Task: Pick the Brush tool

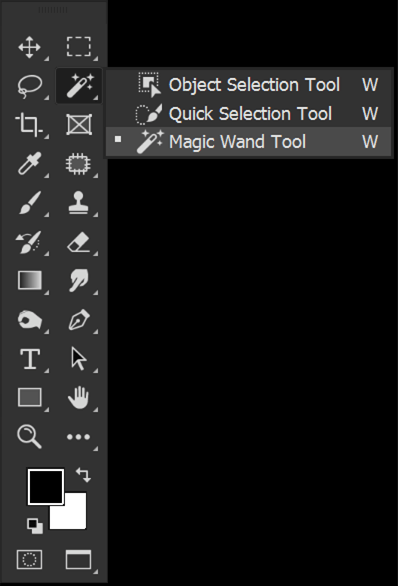Action: click(x=30, y=203)
